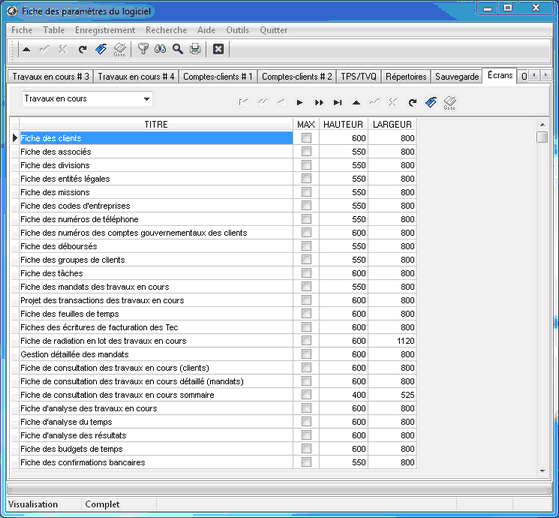Switch to Répertoires tab
This screenshot has width=559, height=518.
point(406,77)
